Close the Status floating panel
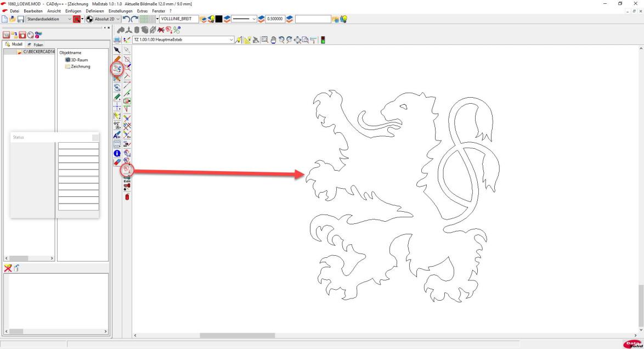Screen dimensions: 644x349 pyautogui.click(x=95, y=137)
